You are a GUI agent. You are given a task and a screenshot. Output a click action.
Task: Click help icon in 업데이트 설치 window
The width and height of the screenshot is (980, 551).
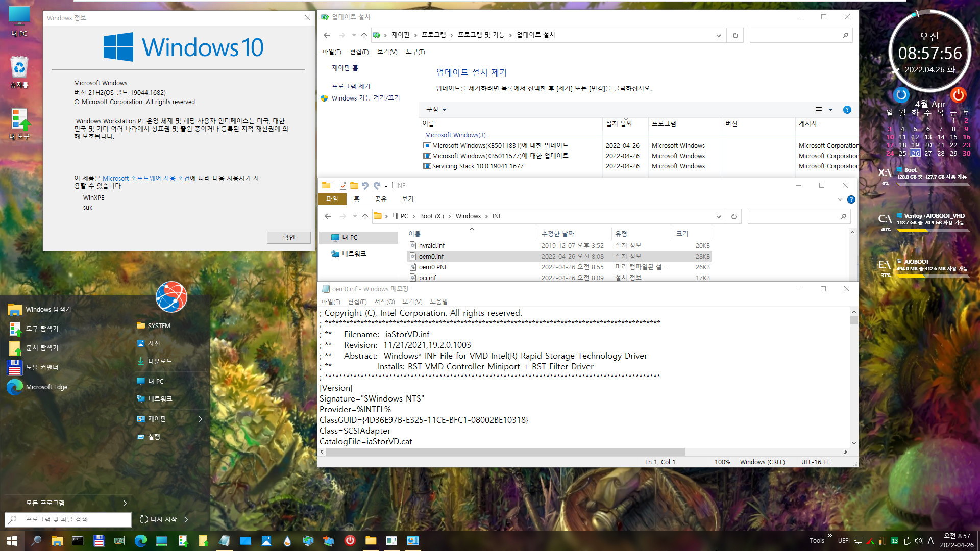847,110
